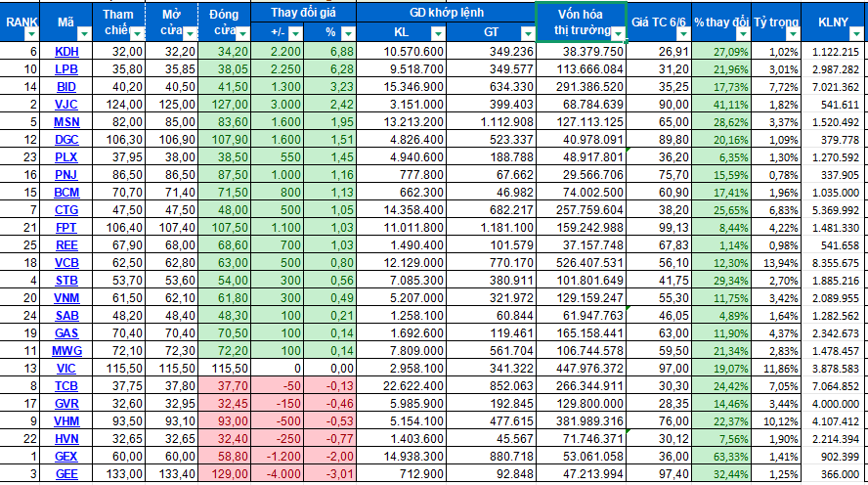
Task: Open the FPT stock link
Action: point(66,228)
